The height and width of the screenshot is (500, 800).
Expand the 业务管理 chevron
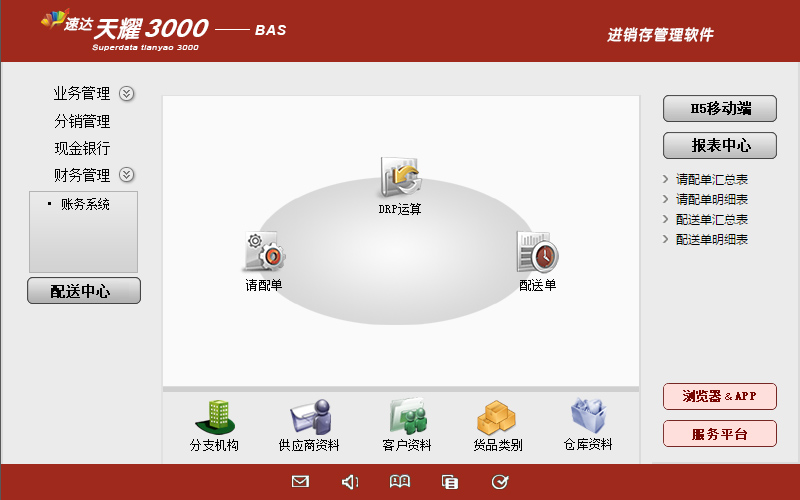127,94
